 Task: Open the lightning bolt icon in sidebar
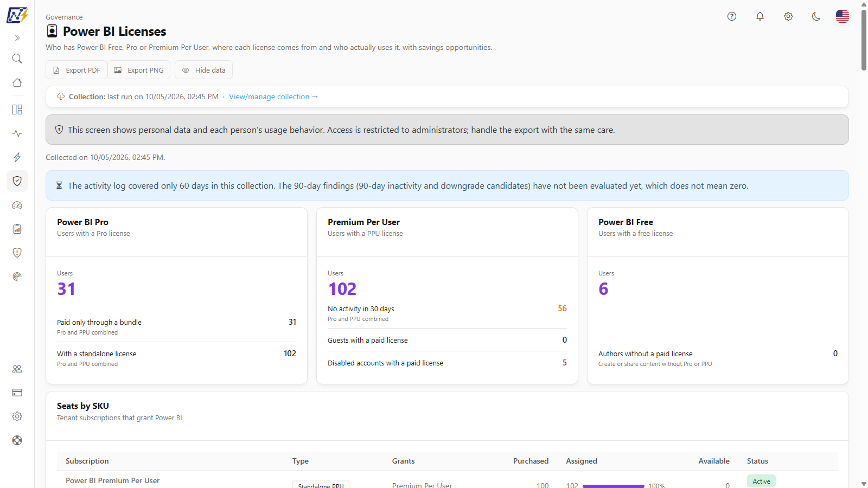click(17, 157)
